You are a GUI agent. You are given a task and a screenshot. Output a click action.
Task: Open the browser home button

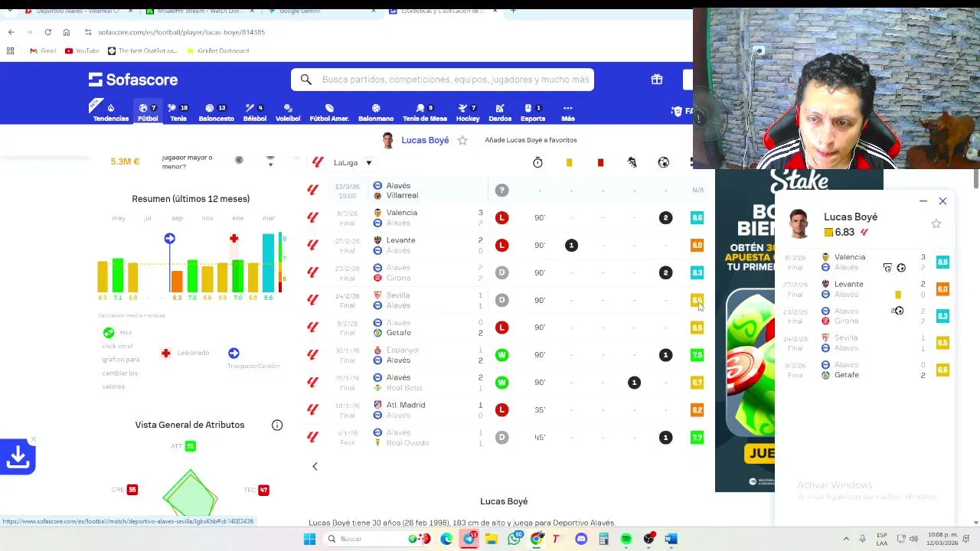point(67,32)
